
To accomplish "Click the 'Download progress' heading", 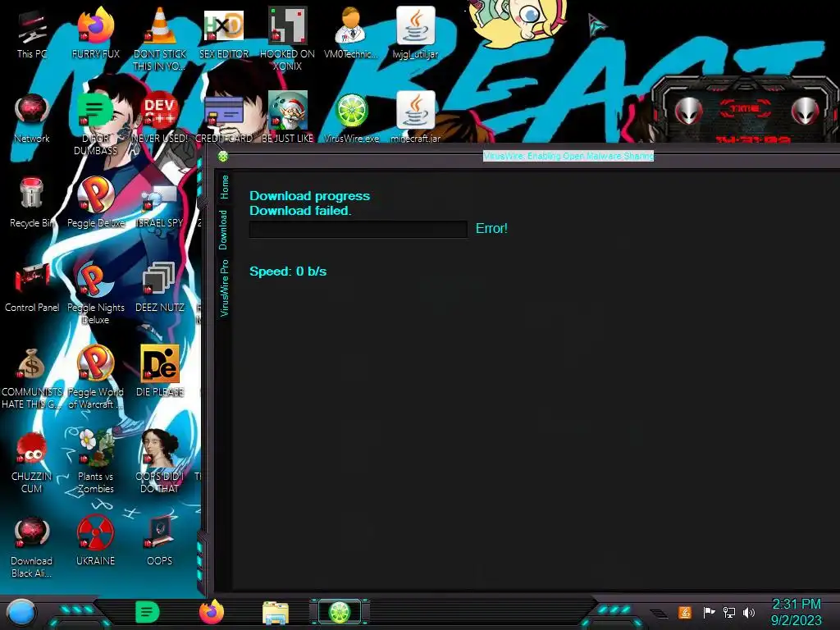I will [309, 196].
